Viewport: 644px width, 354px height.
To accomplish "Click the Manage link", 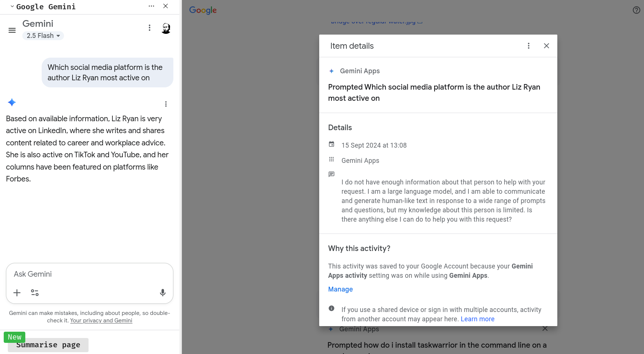I will (x=340, y=289).
